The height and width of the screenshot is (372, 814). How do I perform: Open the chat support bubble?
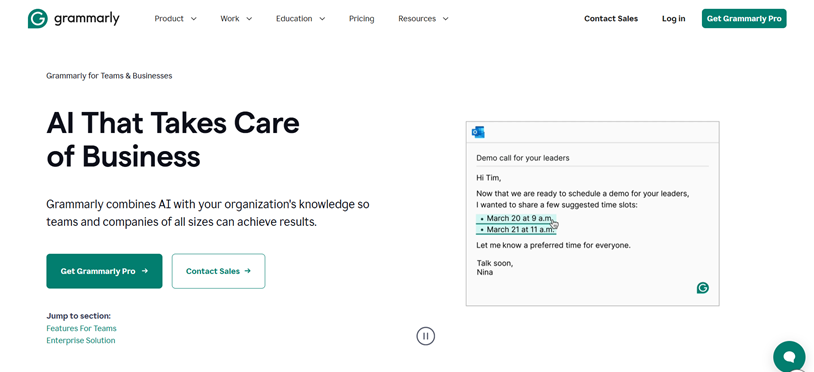pyautogui.click(x=789, y=356)
